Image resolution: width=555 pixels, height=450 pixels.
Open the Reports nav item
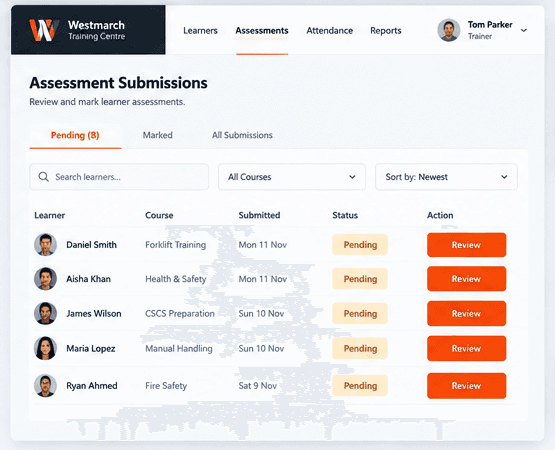pyautogui.click(x=386, y=31)
